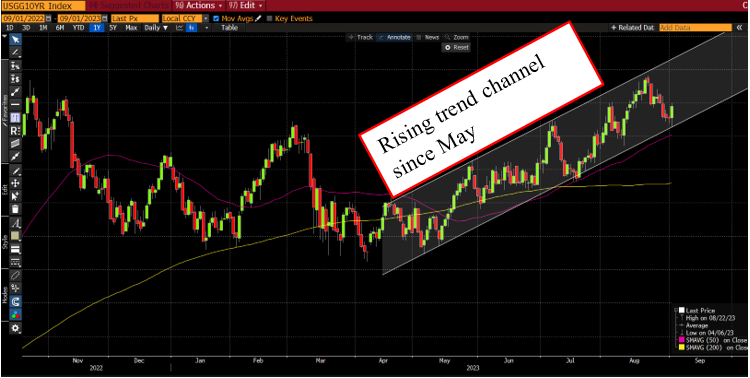Click SMAVG (50) magenta legend swatch

click(682, 340)
